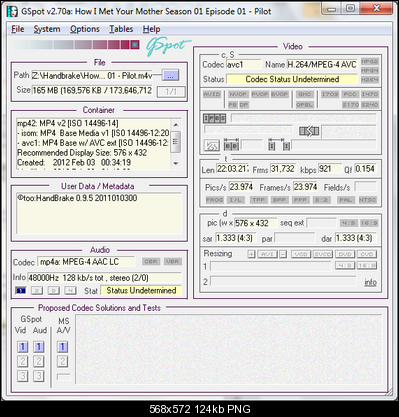This screenshot has width=399, height=417.
Task: Click the XVID indicator box
Action: (212, 94)
